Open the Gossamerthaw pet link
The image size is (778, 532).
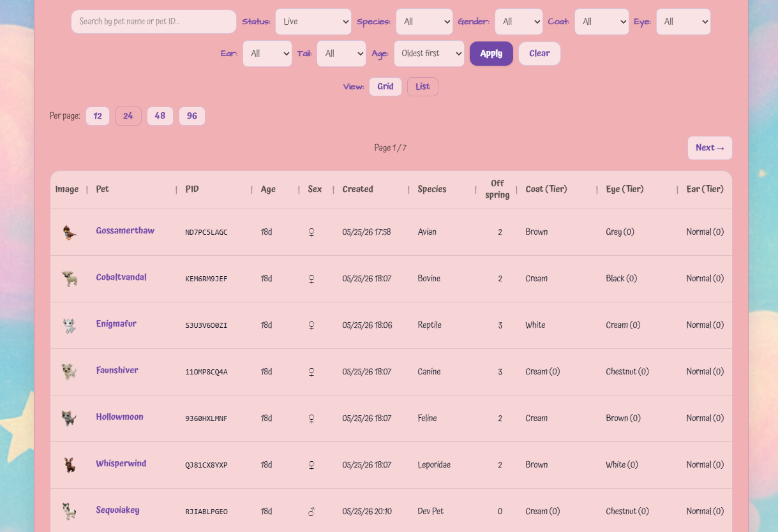(125, 231)
